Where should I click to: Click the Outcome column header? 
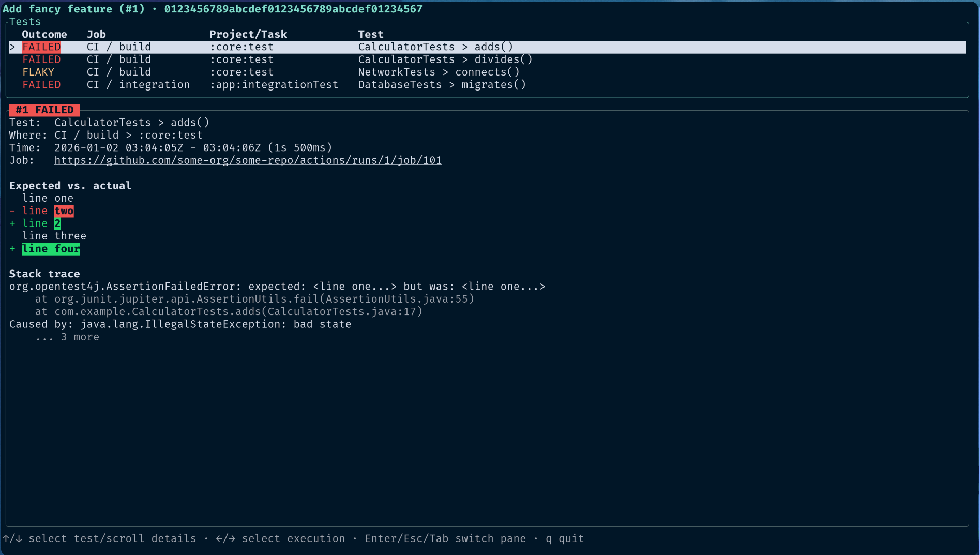(44, 34)
